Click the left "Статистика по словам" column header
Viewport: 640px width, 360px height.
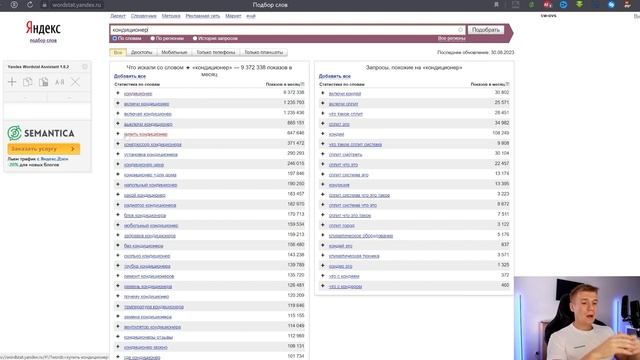pyautogui.click(x=137, y=84)
